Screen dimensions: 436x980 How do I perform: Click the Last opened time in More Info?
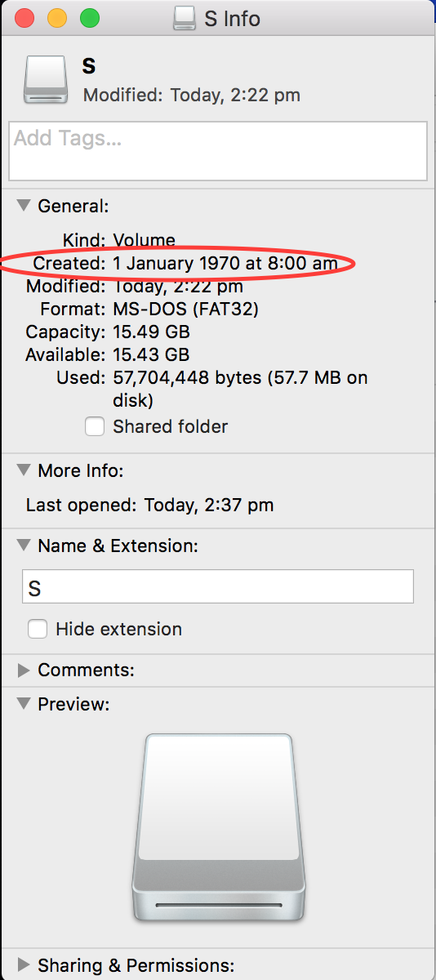coord(209,505)
